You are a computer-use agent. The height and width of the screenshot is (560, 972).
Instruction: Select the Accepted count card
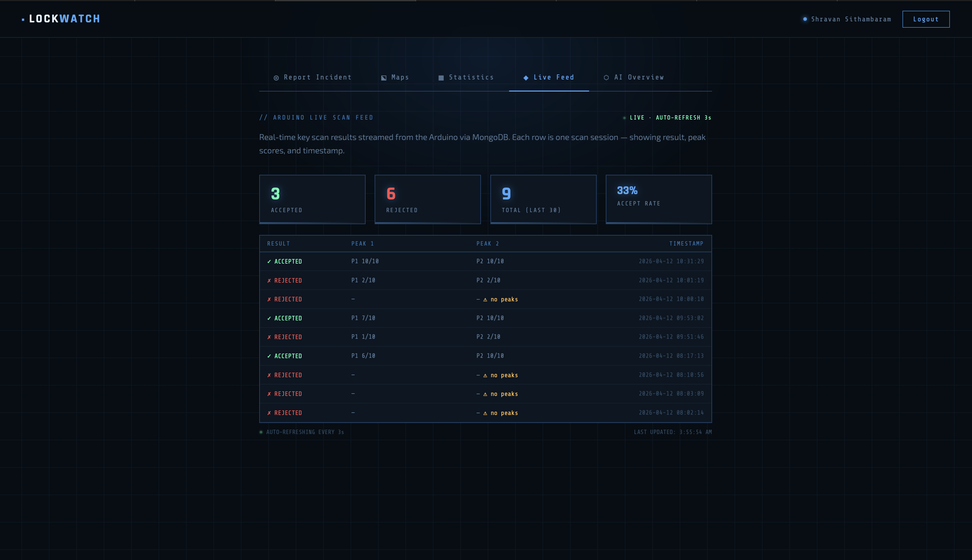312,199
